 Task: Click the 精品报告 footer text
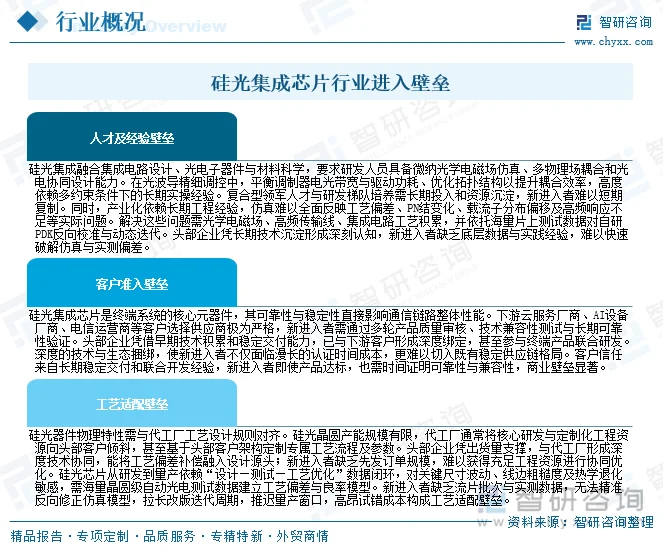[36, 536]
